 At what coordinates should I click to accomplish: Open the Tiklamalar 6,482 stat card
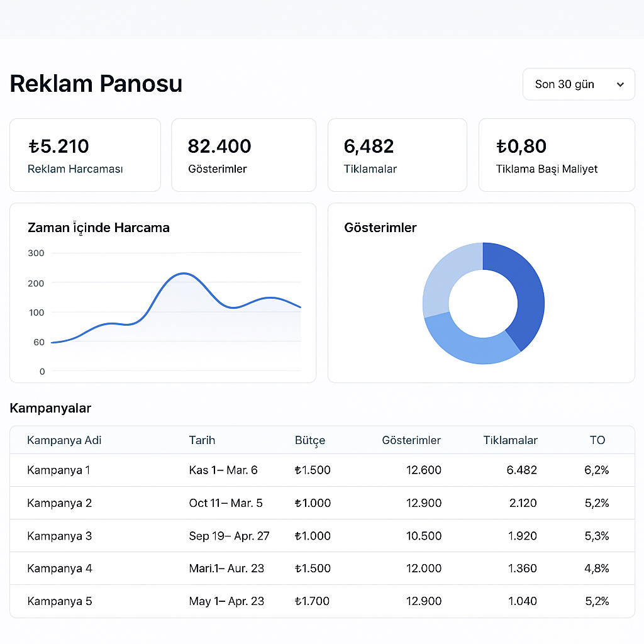point(397,155)
